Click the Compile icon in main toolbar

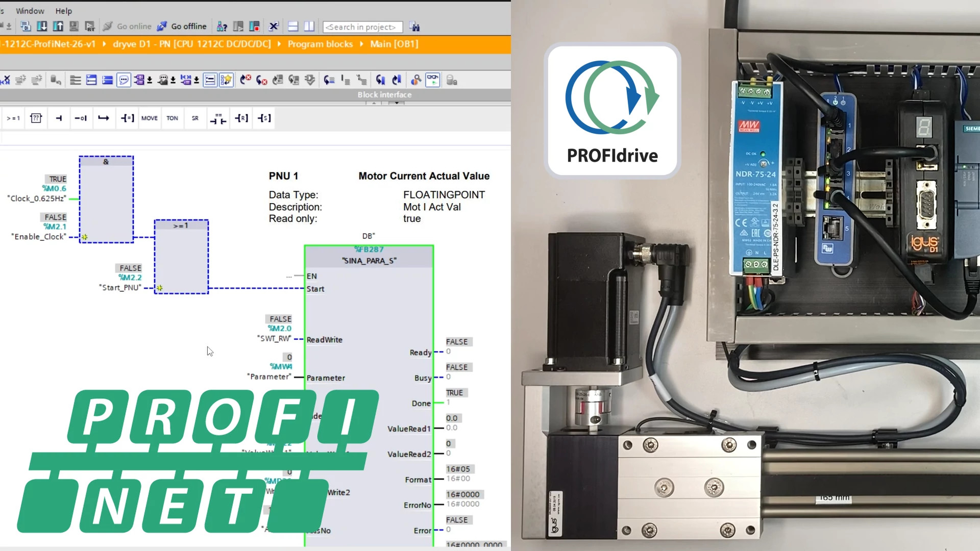pyautogui.click(x=26, y=27)
